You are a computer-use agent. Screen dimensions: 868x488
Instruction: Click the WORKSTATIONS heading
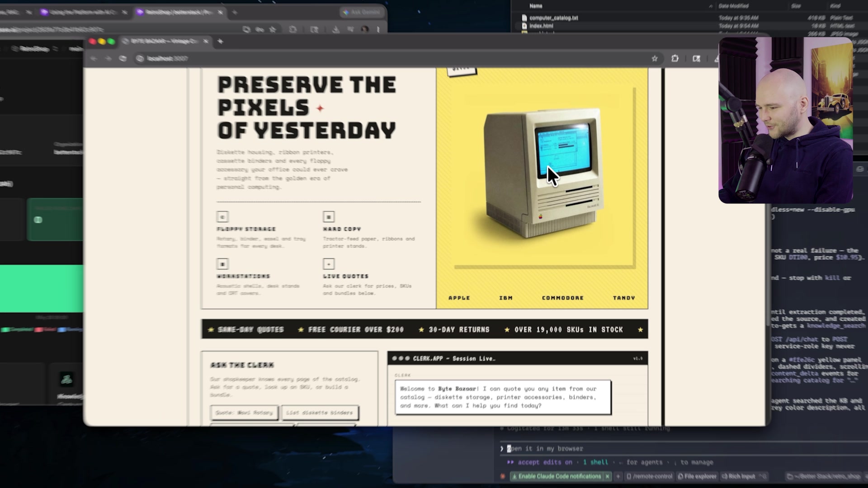point(243,276)
